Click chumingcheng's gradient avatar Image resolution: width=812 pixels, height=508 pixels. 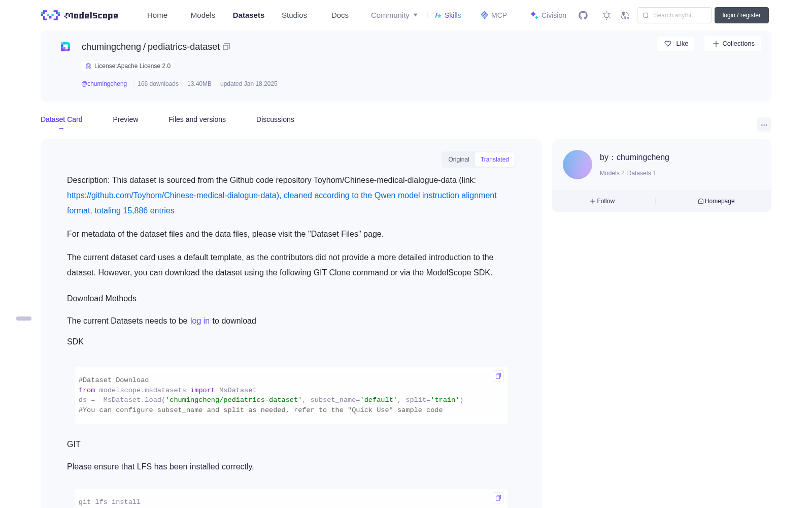(x=578, y=165)
